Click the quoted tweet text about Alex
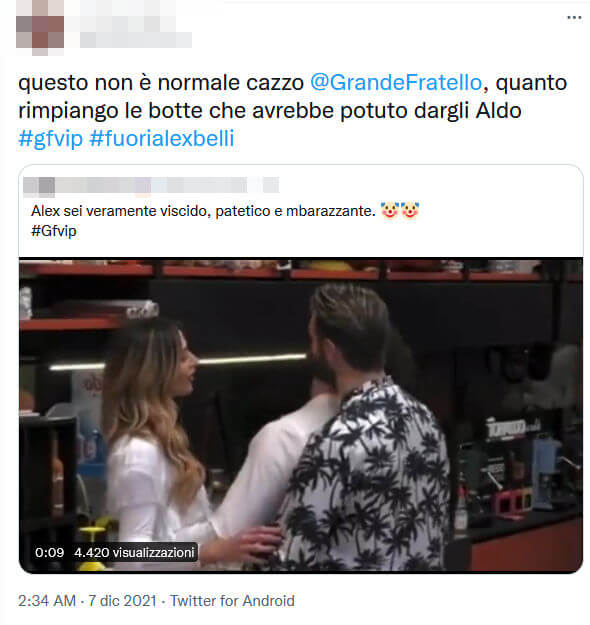590x625 pixels. [x=203, y=211]
